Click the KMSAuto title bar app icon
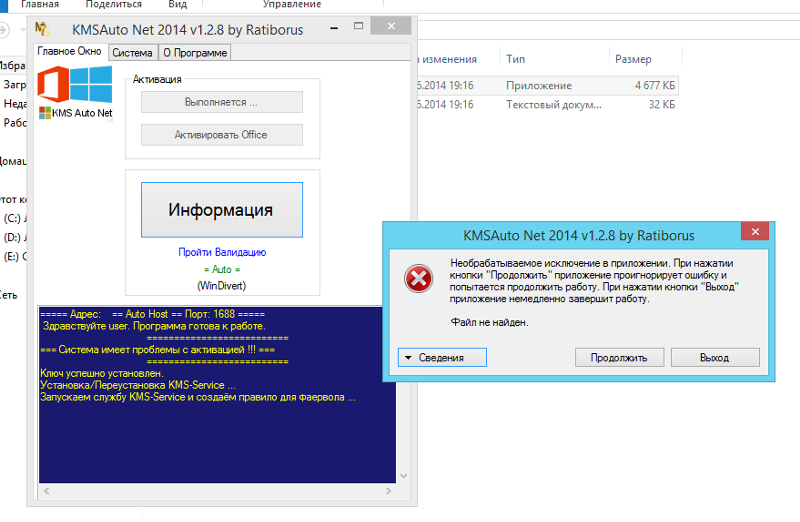Viewport: 800px width, 522px height. 42,29
